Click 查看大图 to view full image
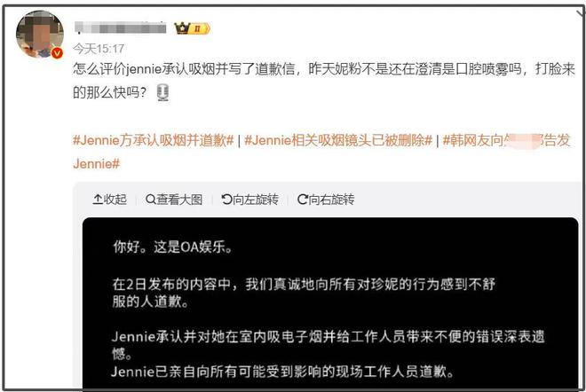Viewport: 586px width, 392px height. (x=174, y=200)
